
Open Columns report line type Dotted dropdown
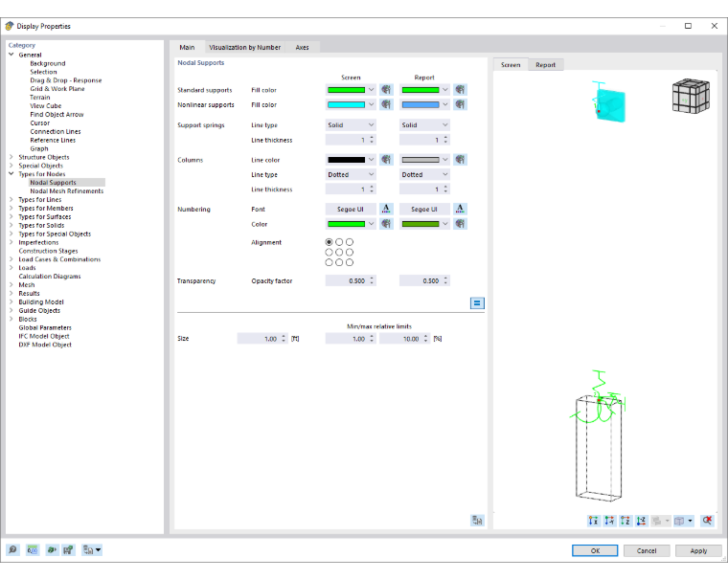[x=424, y=174]
